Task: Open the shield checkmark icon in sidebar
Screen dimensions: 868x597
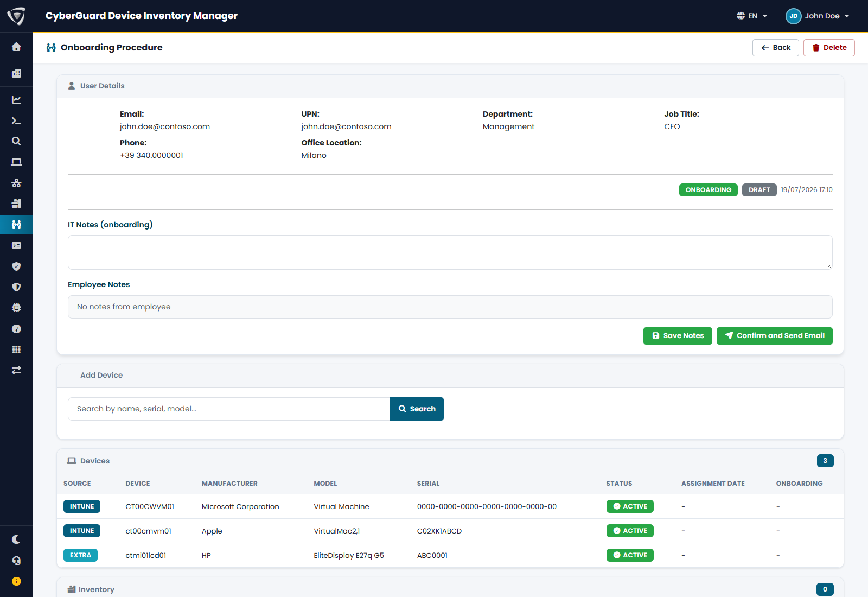Action: tap(16, 266)
